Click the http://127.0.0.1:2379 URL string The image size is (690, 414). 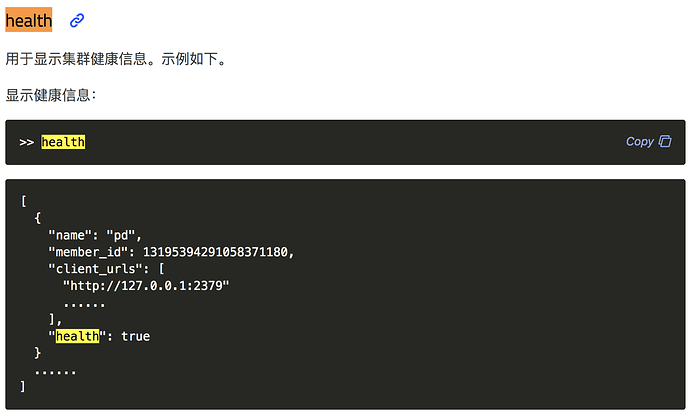(x=146, y=285)
